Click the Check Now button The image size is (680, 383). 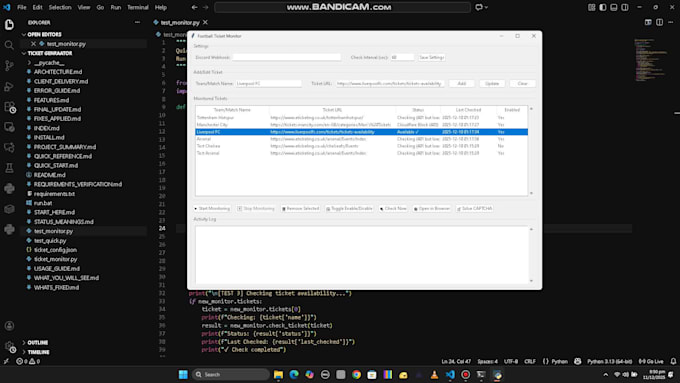(393, 209)
